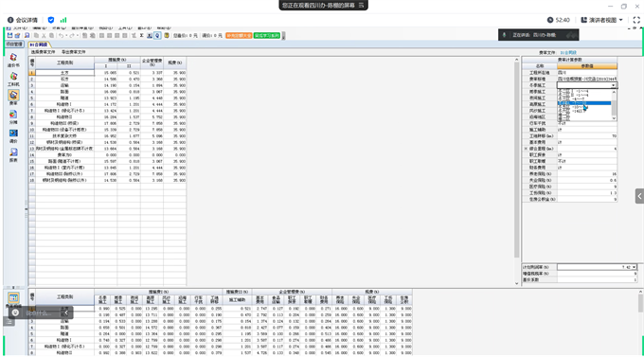Click the orange promotional toolbar button
644x357 pixels.
pyautogui.click(x=239, y=36)
